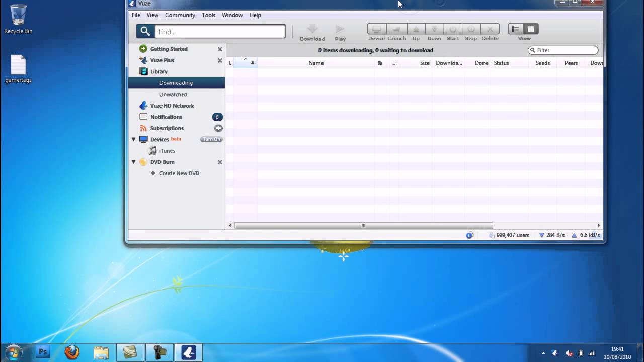The height and width of the screenshot is (362, 644).
Task: Close the DVD Burn sidebar entry
Action: (220, 162)
